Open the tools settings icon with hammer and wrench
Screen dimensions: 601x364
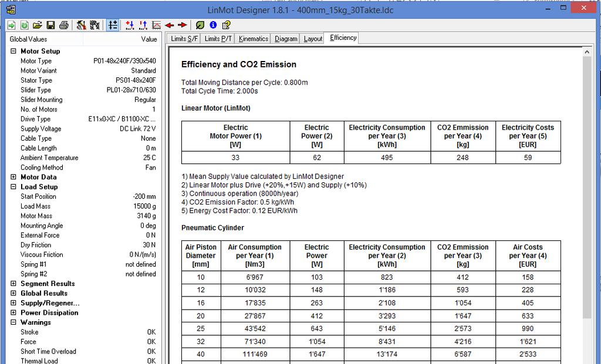pyautogui.click(x=81, y=25)
